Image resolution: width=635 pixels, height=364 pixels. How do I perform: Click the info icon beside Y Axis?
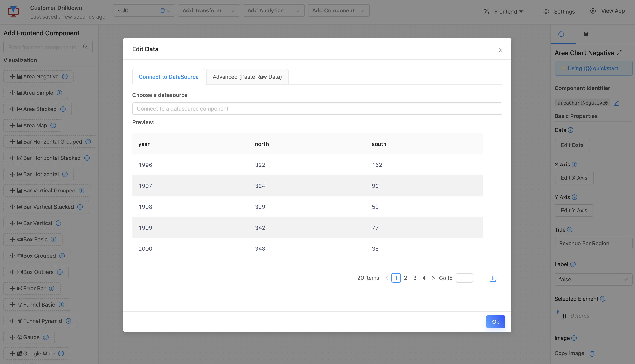(x=574, y=197)
